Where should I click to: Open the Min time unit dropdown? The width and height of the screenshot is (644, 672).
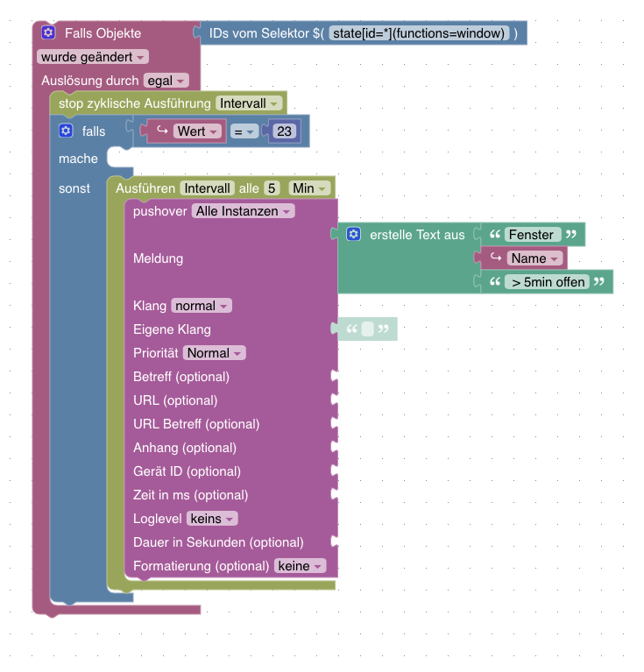309,188
